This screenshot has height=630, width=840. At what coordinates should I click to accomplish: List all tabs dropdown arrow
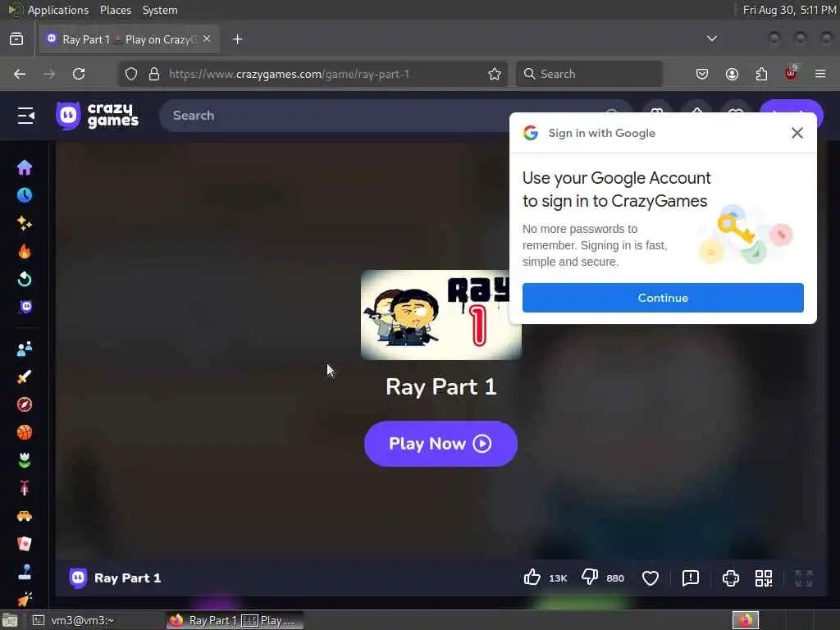point(711,39)
